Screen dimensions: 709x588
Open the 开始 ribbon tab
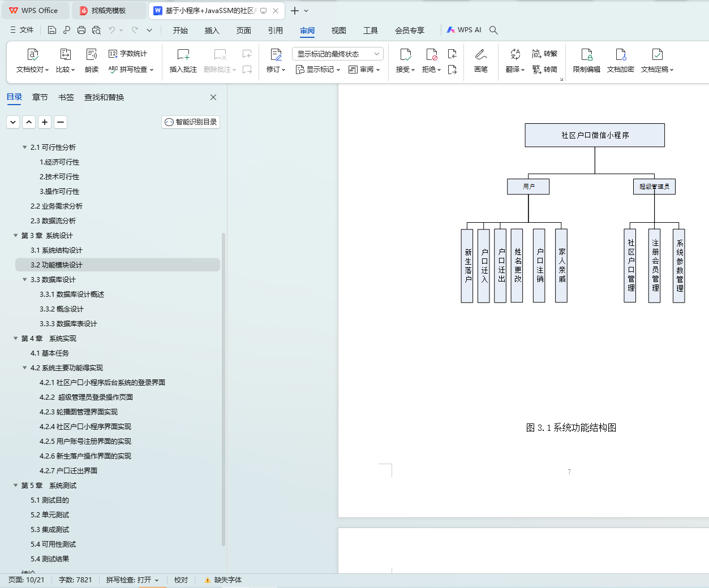181,31
